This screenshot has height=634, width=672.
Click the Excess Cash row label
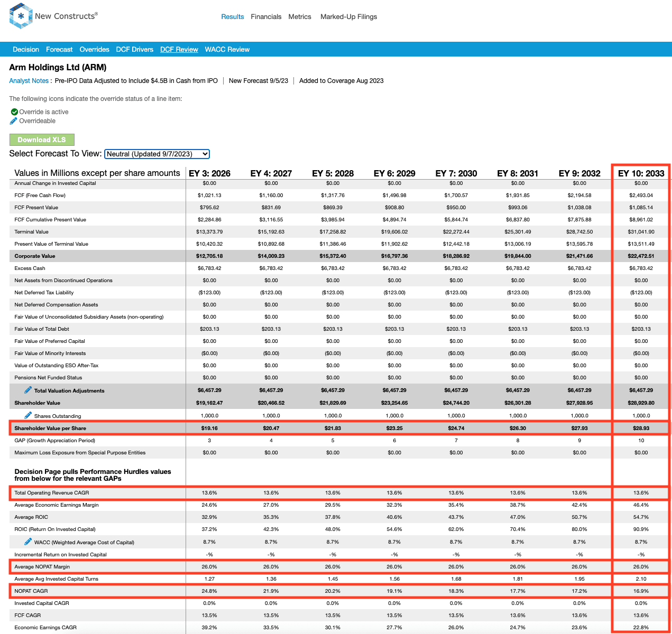coord(30,268)
